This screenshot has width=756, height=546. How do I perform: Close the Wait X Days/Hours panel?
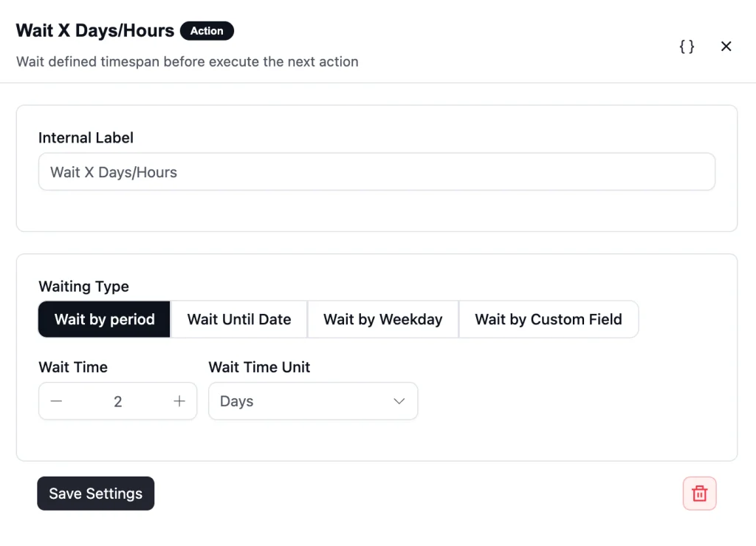[x=726, y=47]
